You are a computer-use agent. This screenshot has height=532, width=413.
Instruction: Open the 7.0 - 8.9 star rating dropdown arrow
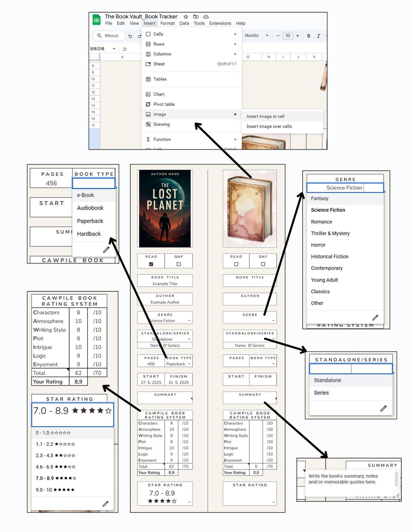coord(189,502)
